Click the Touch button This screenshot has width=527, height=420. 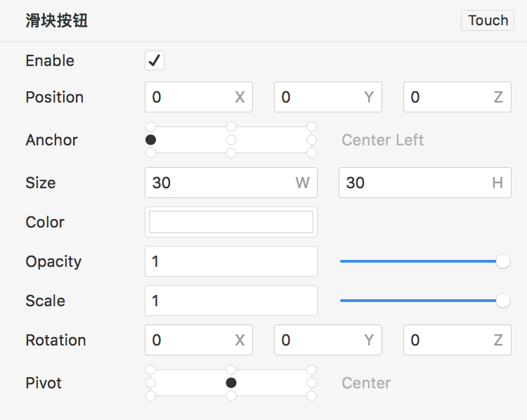[x=488, y=20]
